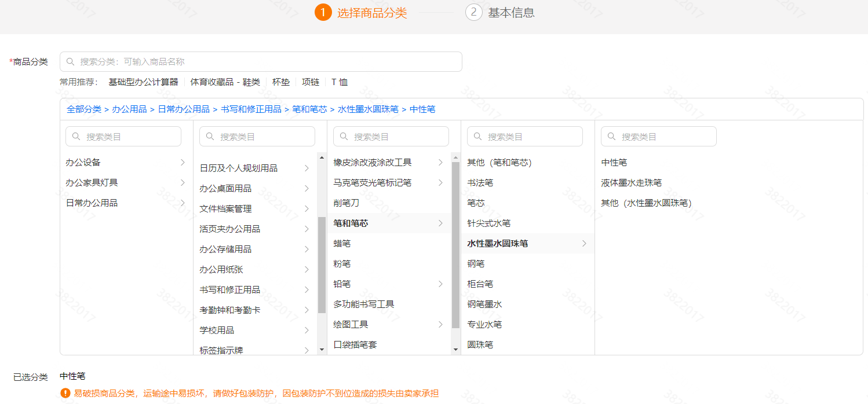Viewport: 868px width, 404px height.
Task: Click 办公用品 in breadcrumb path
Action: [x=129, y=109]
